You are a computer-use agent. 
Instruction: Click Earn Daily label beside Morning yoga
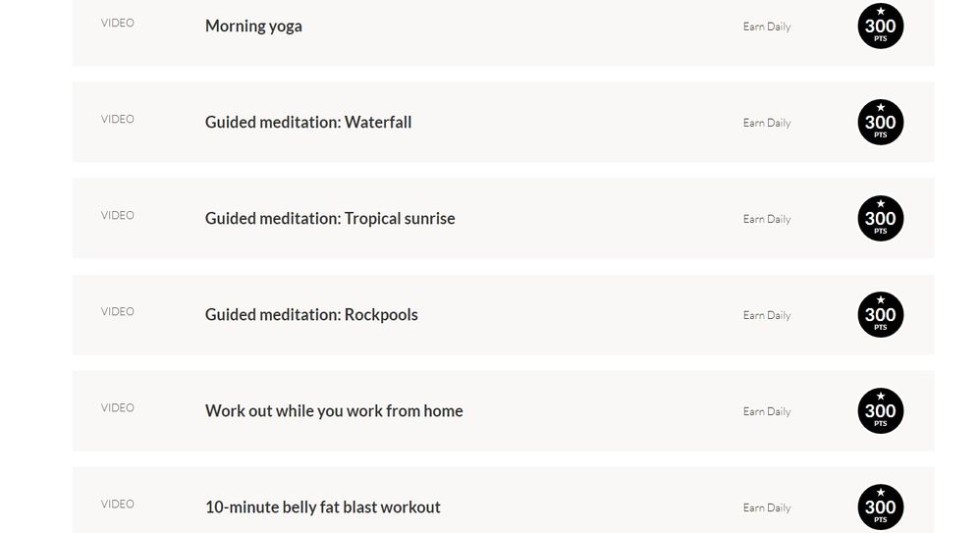pyautogui.click(x=767, y=27)
